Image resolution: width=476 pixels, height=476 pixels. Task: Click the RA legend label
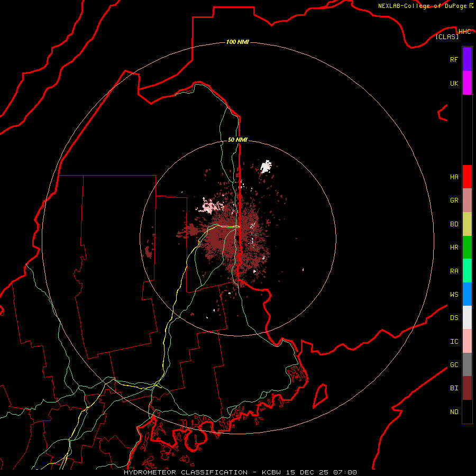click(x=454, y=271)
